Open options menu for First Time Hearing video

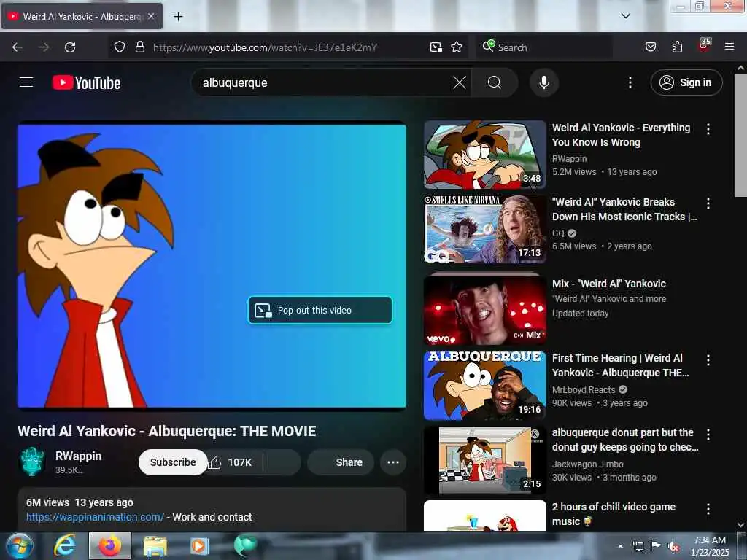(708, 360)
